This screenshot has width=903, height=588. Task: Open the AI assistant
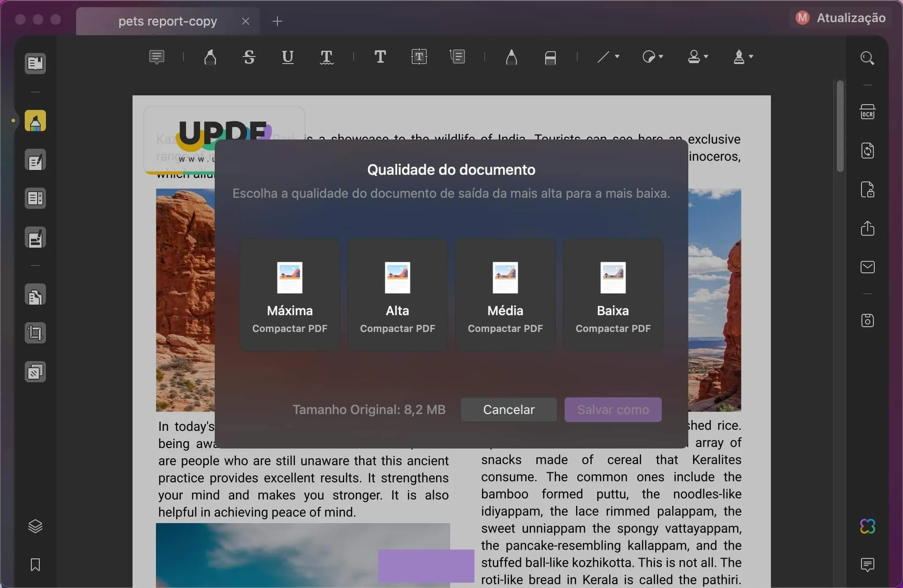pyautogui.click(x=867, y=525)
